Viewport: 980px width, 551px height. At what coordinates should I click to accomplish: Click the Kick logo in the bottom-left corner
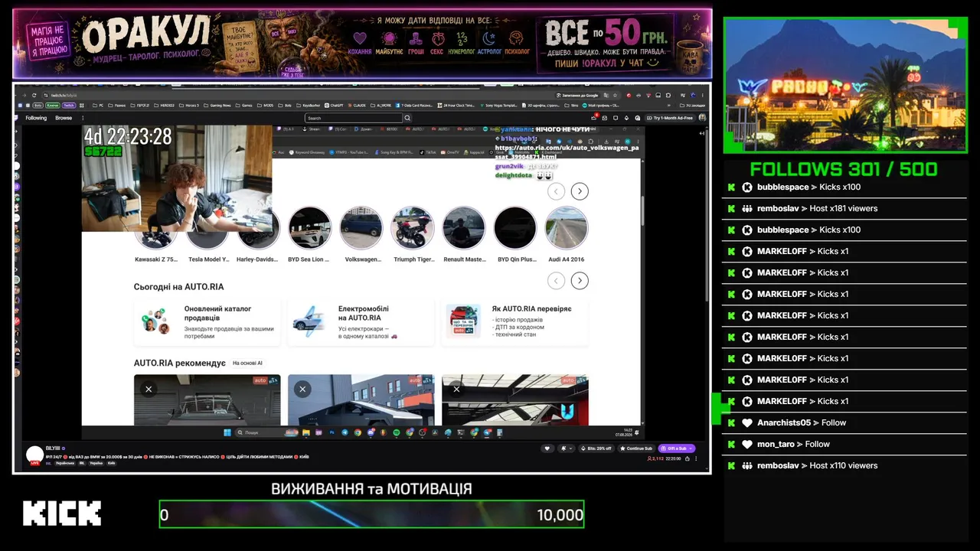62,514
